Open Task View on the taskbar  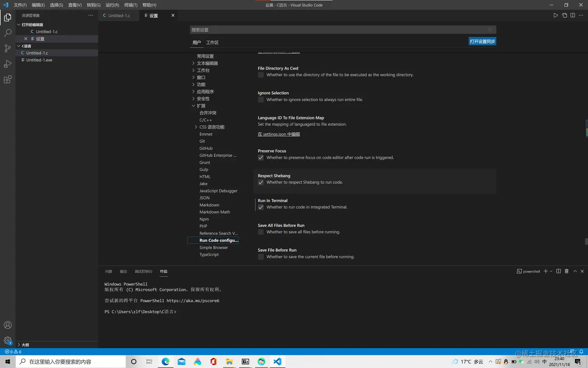[x=149, y=362]
